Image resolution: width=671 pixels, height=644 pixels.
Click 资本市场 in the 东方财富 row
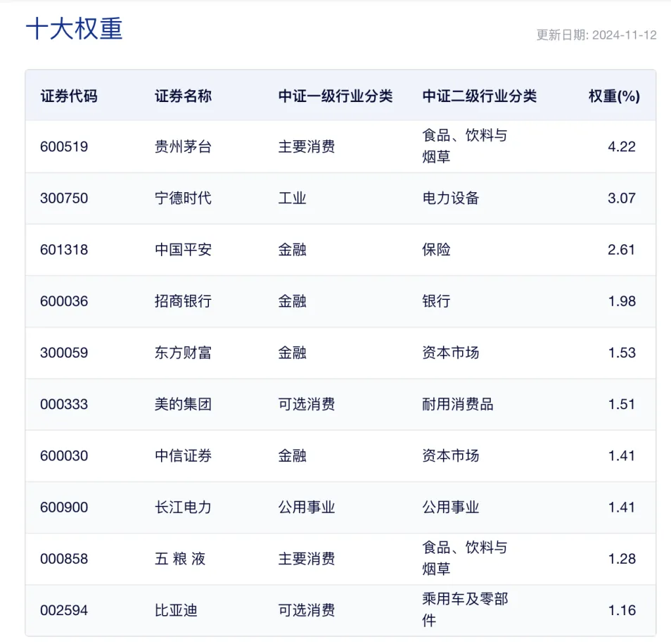[x=451, y=353]
